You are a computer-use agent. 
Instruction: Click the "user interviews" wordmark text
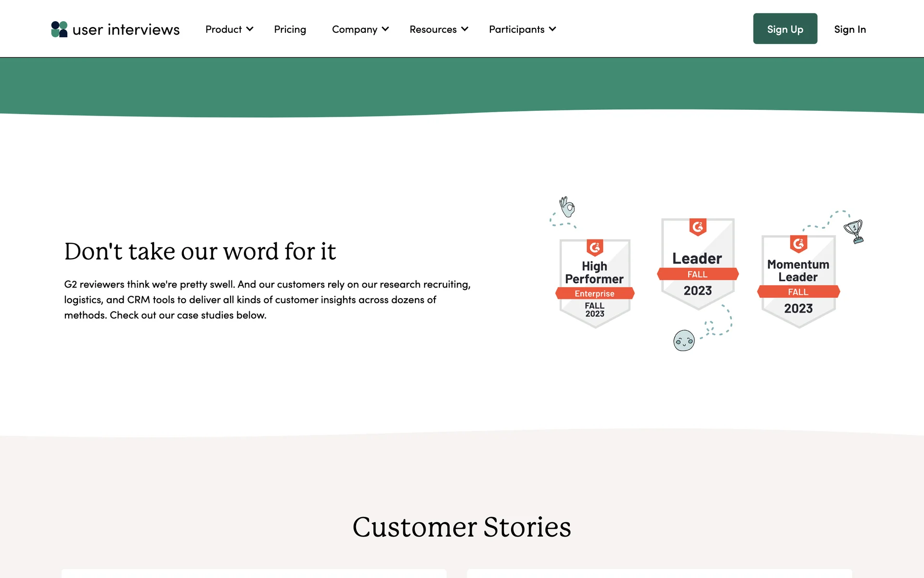click(x=126, y=29)
